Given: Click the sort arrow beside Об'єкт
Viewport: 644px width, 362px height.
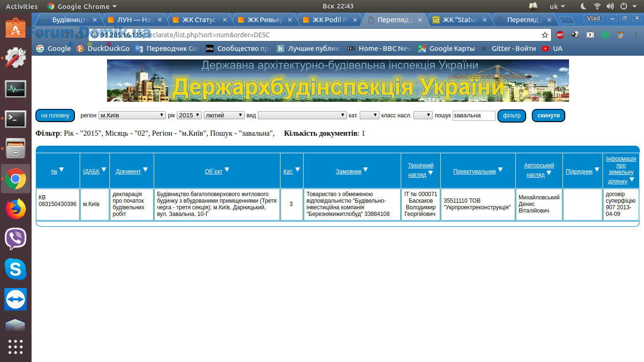Looking at the screenshot, I should pyautogui.click(x=227, y=170).
